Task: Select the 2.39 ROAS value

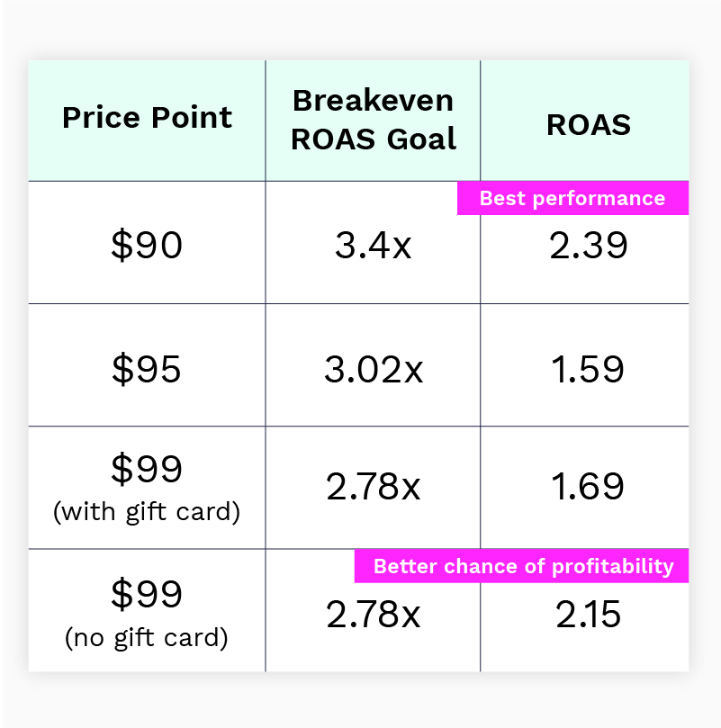Action: click(x=588, y=245)
